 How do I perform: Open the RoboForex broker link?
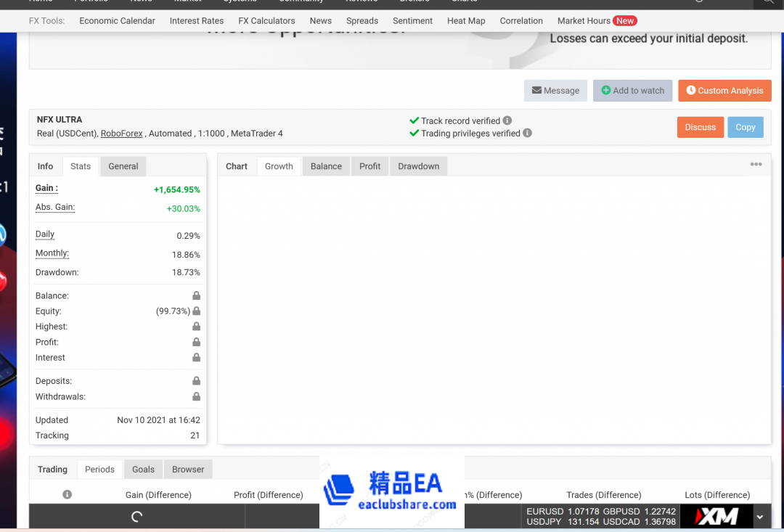[121, 133]
